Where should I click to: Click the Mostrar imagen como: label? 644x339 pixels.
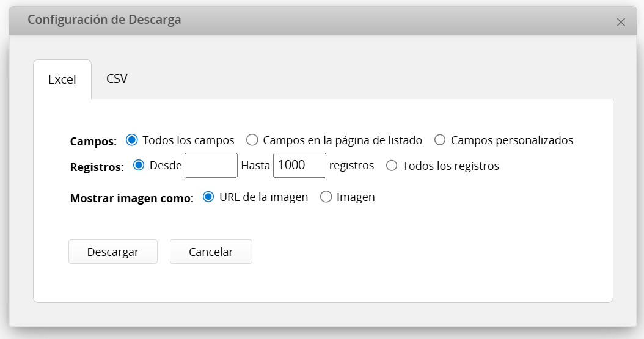131,198
